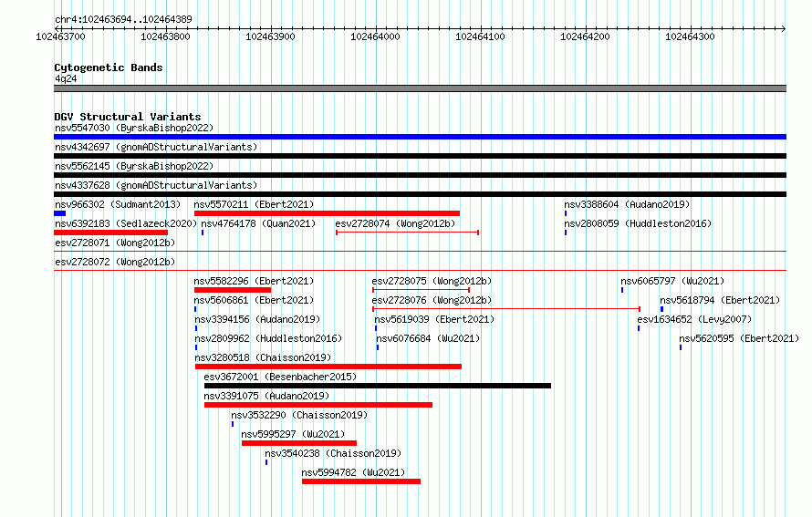The width and height of the screenshot is (812, 517).
Task: Select the 102463800 ruler position label
Action: (165, 36)
